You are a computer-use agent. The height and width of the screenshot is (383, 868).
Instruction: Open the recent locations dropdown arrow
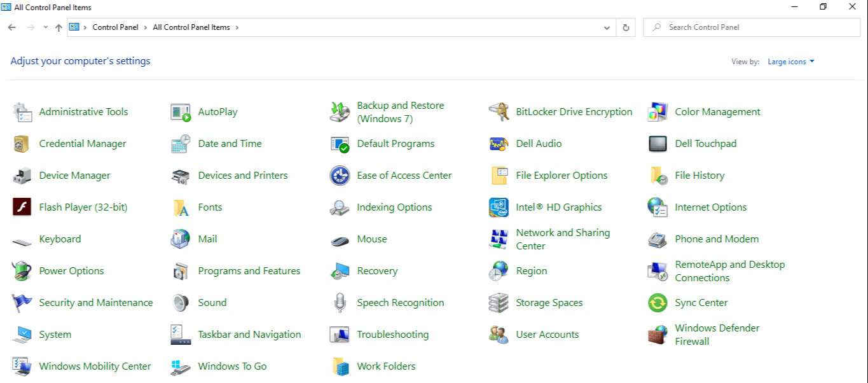point(45,27)
